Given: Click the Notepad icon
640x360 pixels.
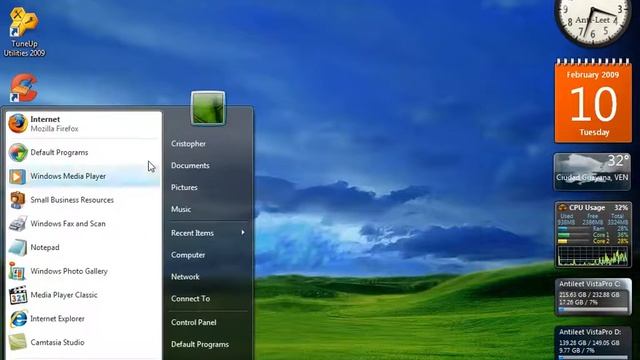Looking at the screenshot, I should 18,247.
